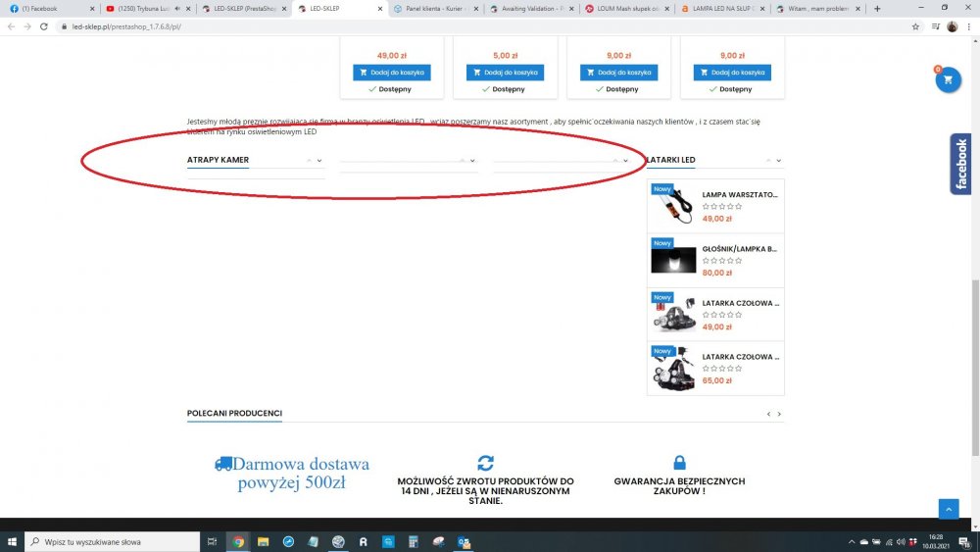Image resolution: width=980 pixels, height=552 pixels.
Task: Click the LATARKI LED section heading
Action: pos(670,160)
